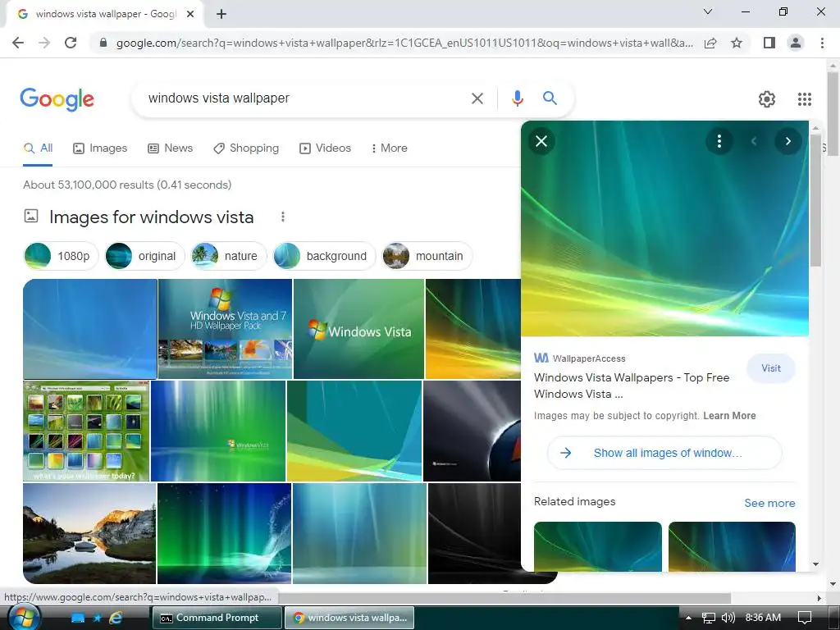Bookmark this page with the star icon
840x630 pixels.
click(x=737, y=43)
